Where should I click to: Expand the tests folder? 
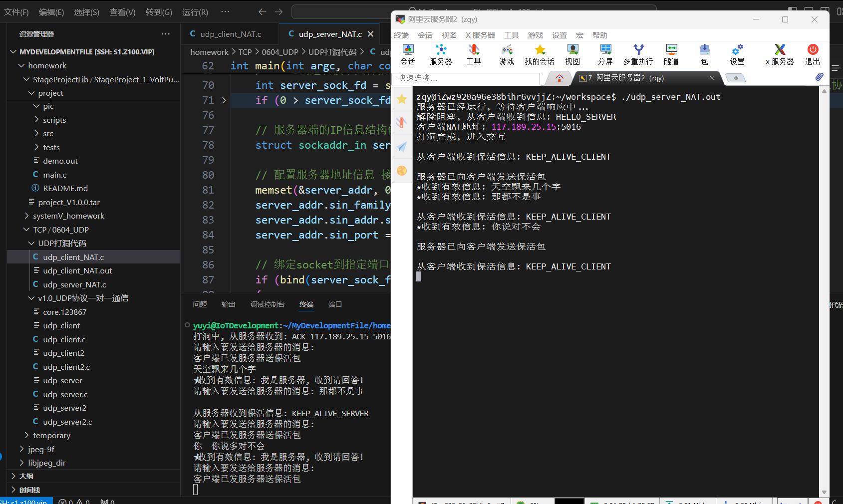(x=36, y=147)
